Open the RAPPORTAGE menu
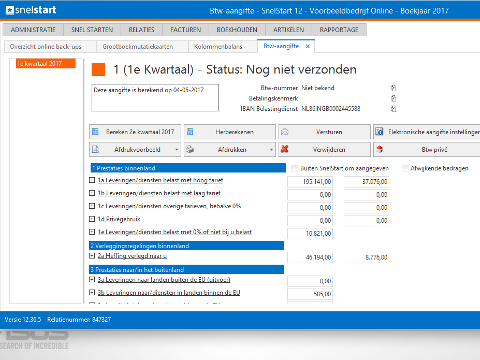The height and width of the screenshot is (360, 480). point(339,30)
